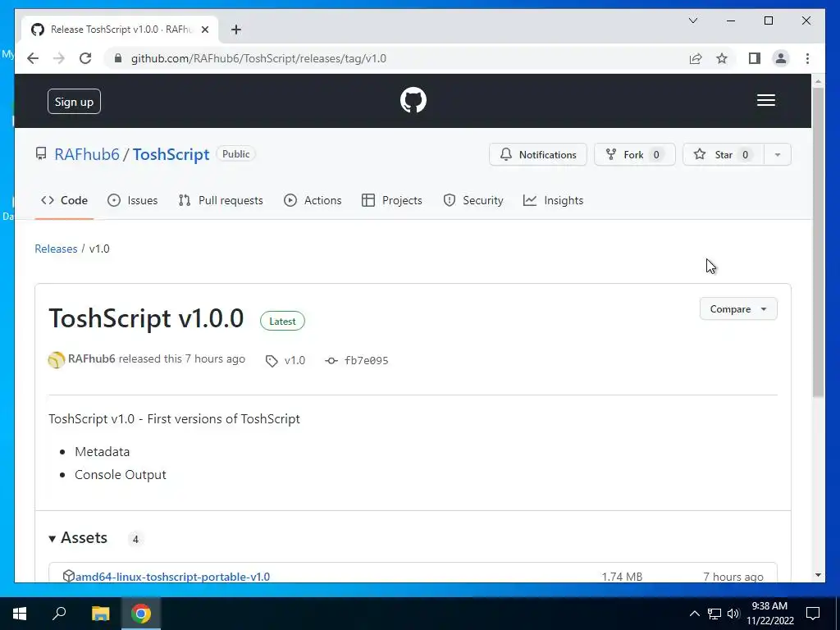Open the Chrome tab search chevron

(693, 21)
